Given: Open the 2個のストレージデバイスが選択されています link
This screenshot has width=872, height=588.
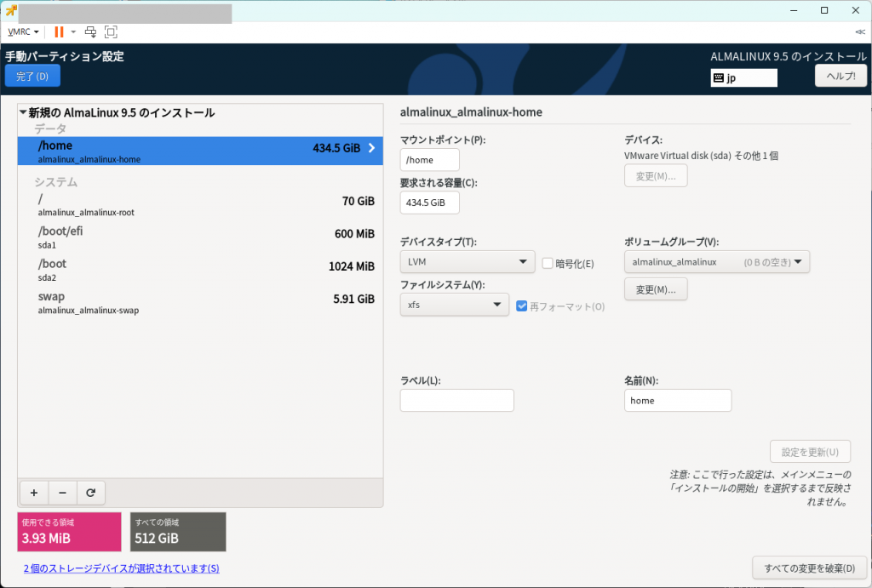Looking at the screenshot, I should pos(121,568).
